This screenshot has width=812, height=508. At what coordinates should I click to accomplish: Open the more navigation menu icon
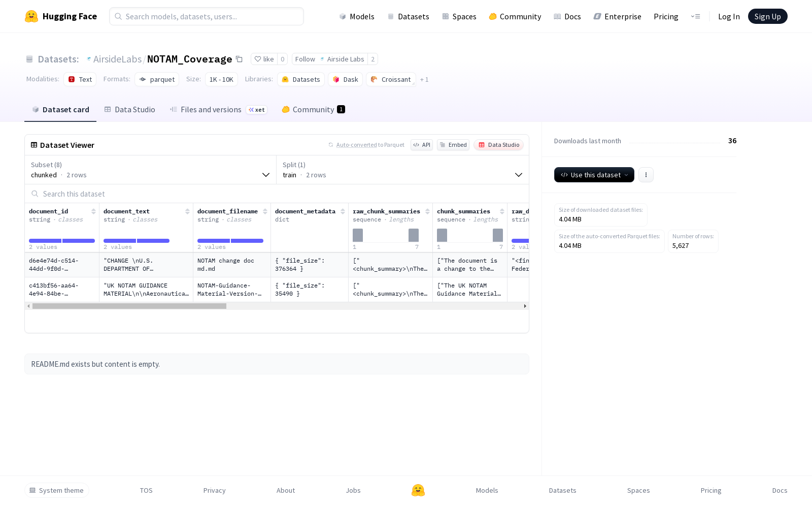(695, 16)
